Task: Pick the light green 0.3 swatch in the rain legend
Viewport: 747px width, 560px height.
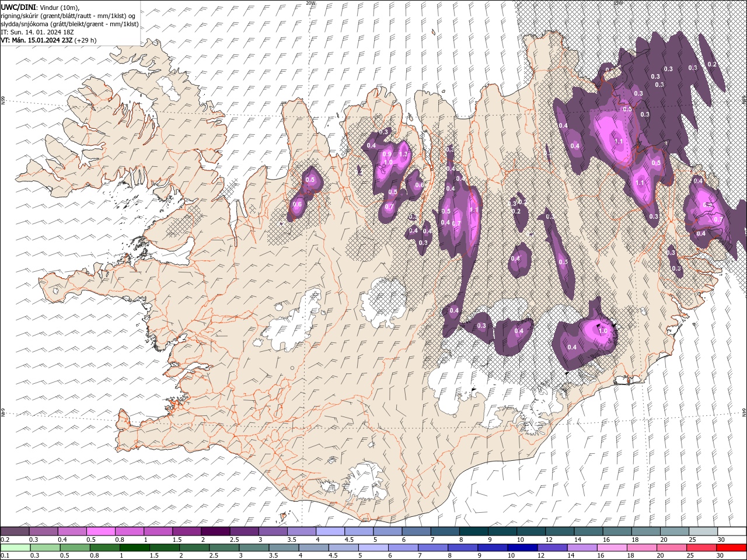Action: pos(45,548)
